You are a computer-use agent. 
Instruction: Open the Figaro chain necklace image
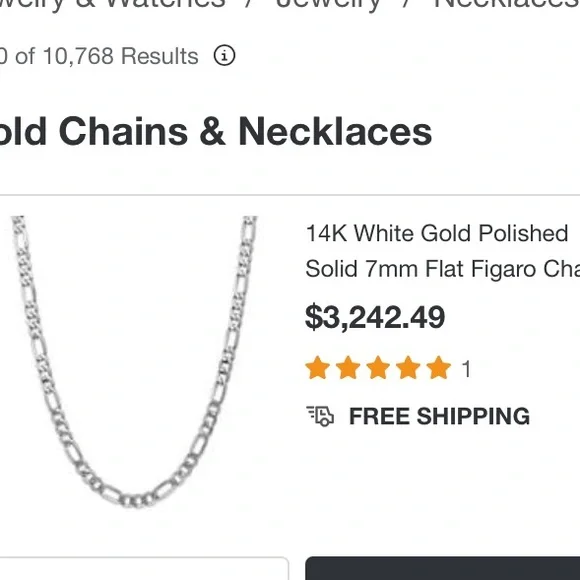(x=134, y=362)
